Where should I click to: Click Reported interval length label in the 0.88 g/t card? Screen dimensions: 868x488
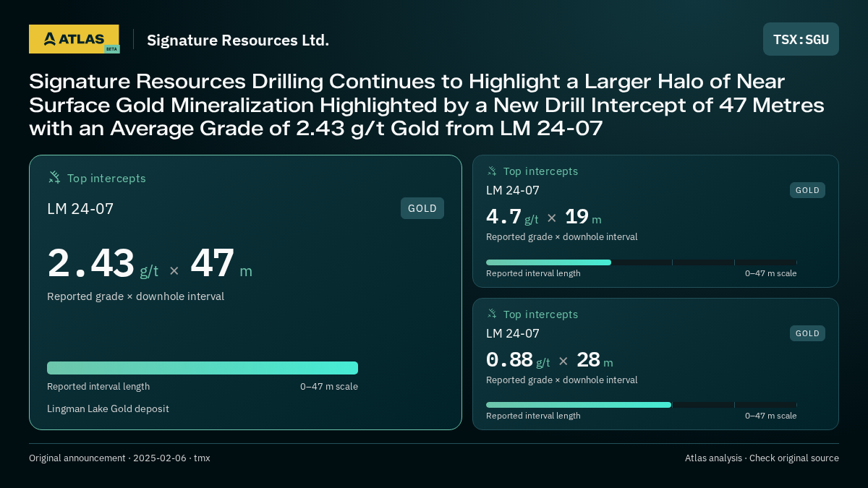point(533,416)
